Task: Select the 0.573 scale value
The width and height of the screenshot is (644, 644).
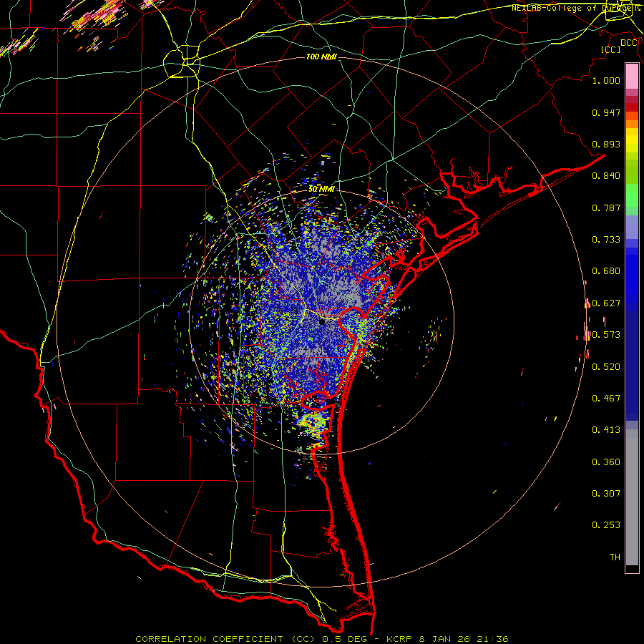Action: (606, 335)
